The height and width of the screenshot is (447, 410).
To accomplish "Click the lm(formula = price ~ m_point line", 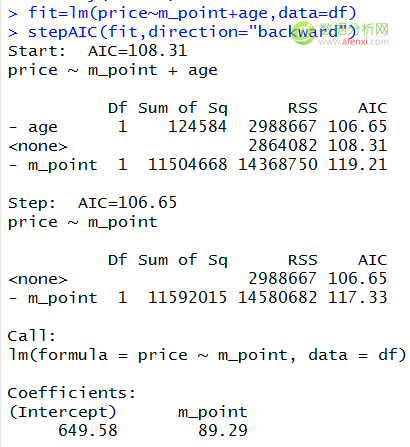I will tap(207, 355).
